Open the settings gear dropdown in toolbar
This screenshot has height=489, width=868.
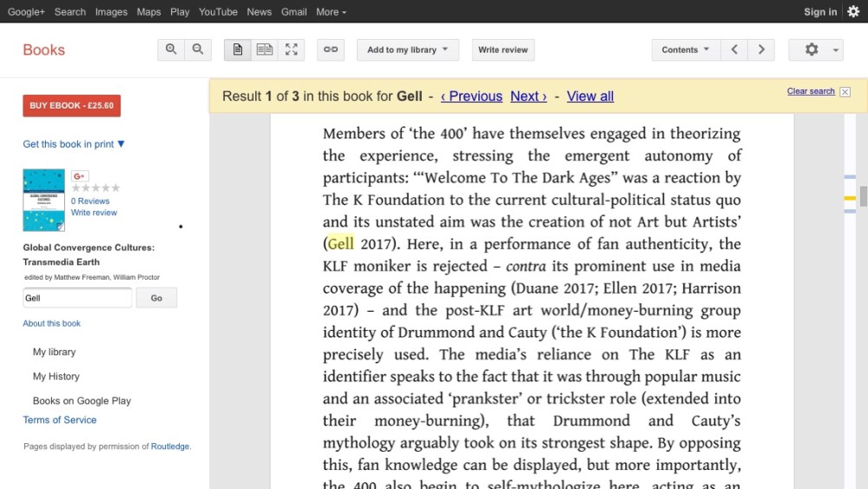[x=816, y=50]
